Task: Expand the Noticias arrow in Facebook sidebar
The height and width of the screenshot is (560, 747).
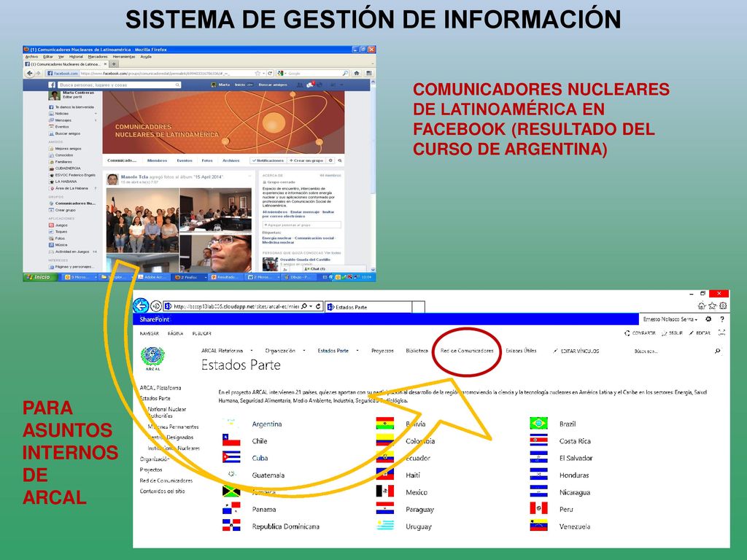Action: click(x=96, y=114)
